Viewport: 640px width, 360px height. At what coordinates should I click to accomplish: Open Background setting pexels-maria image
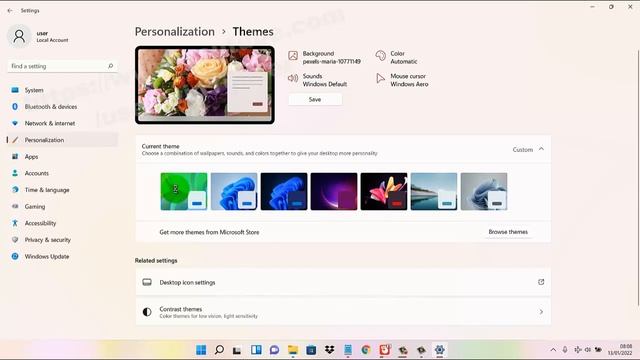point(324,58)
